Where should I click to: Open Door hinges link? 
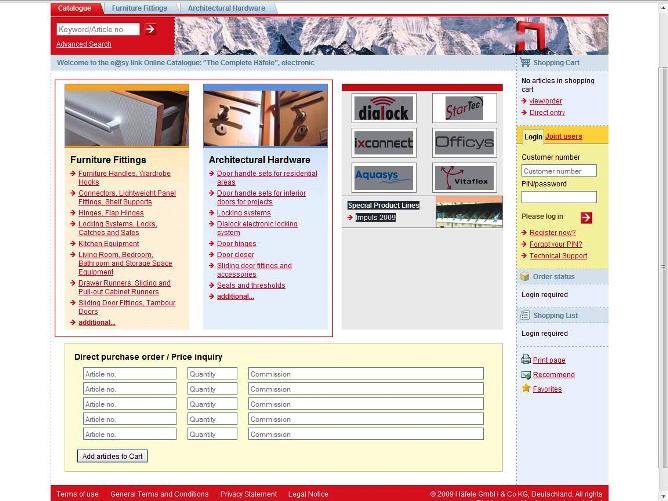point(236,243)
